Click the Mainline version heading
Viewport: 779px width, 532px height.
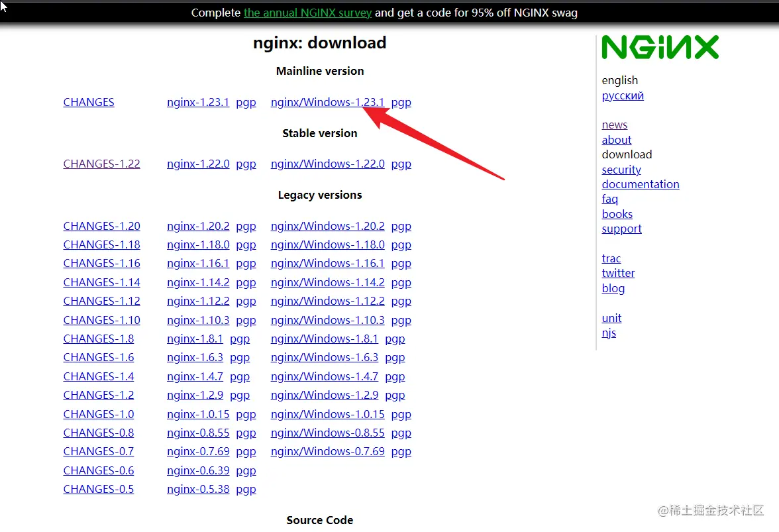[320, 71]
